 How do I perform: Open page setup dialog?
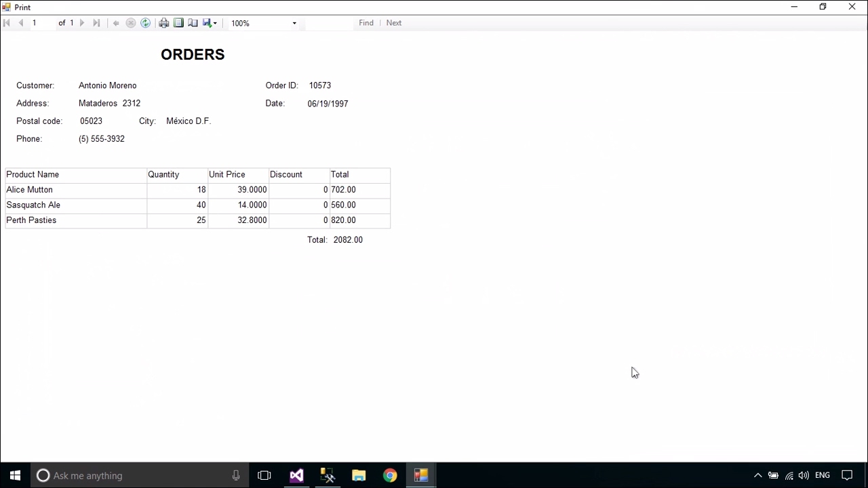pyautogui.click(x=193, y=23)
